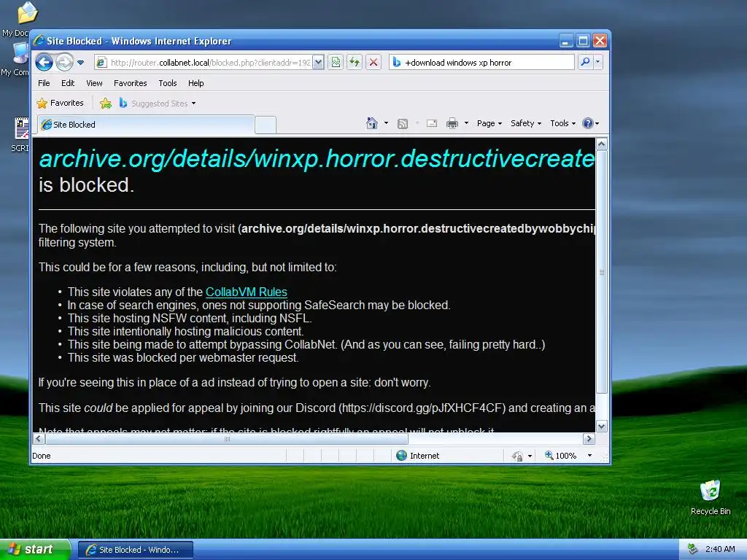This screenshot has height=560, width=747.
Task: Open the Tools command bar menu
Action: tap(562, 123)
